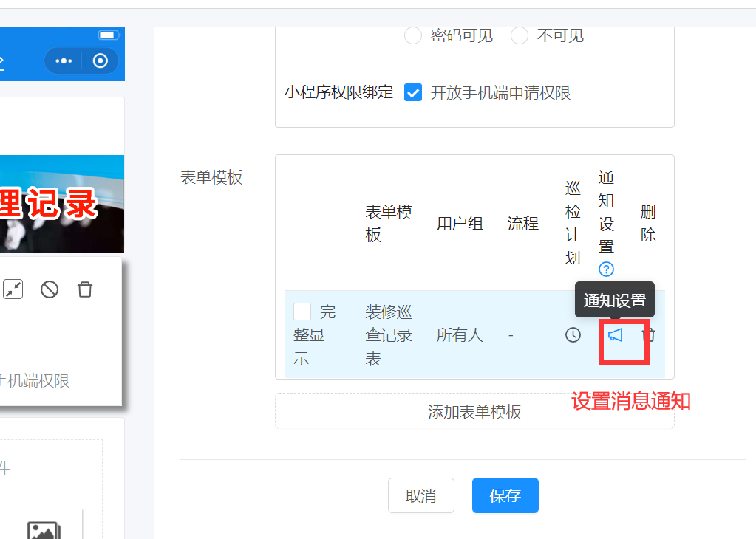The width and height of the screenshot is (756, 539).
Task: Click the prohibit circle icon in preview toolbar
Action: tap(50, 289)
